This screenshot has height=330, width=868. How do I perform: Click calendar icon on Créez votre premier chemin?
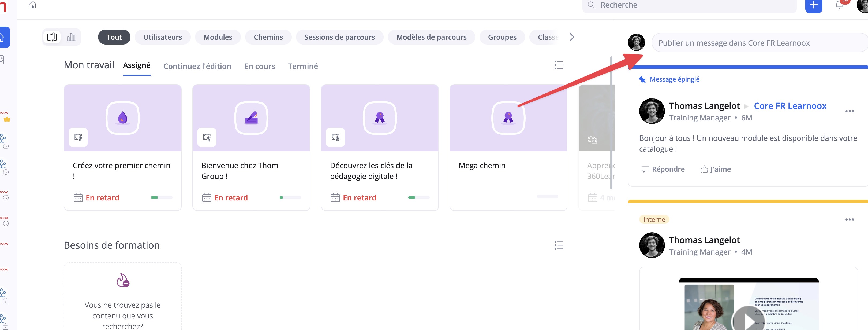[x=78, y=197]
